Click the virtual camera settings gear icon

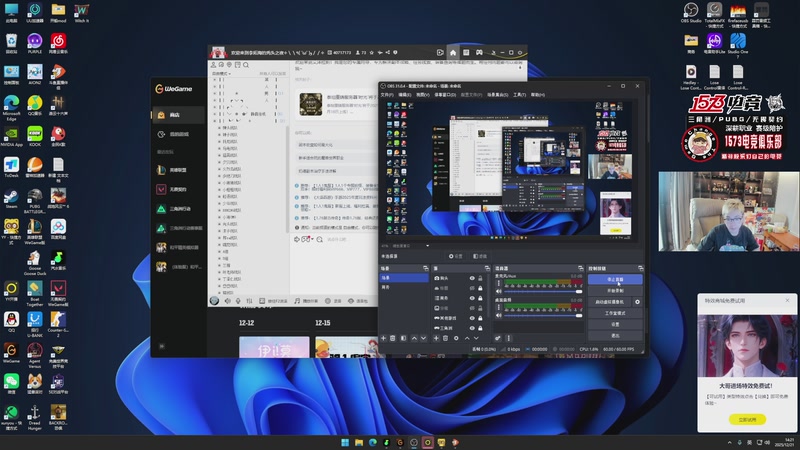[x=637, y=301]
